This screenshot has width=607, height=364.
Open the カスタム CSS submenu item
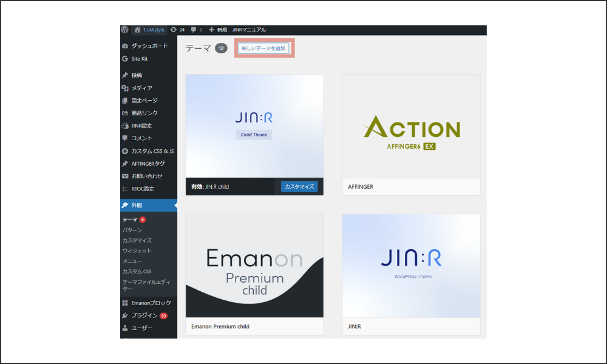click(x=137, y=272)
